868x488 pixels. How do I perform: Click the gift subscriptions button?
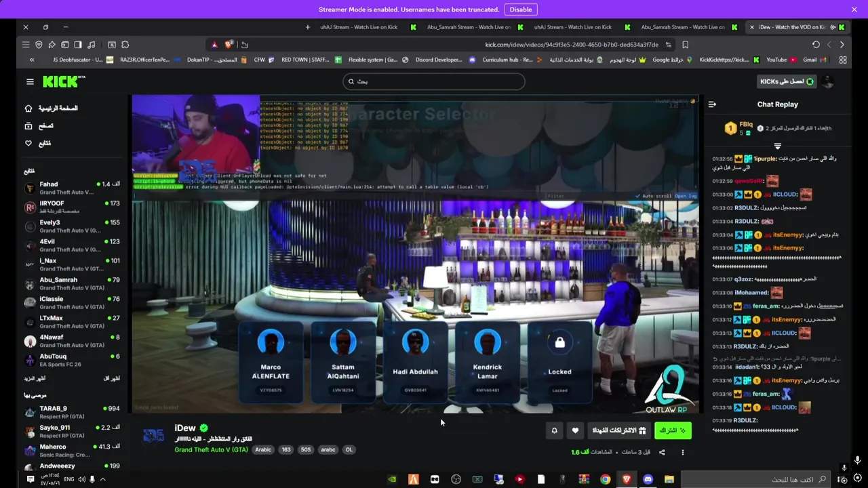point(619,430)
